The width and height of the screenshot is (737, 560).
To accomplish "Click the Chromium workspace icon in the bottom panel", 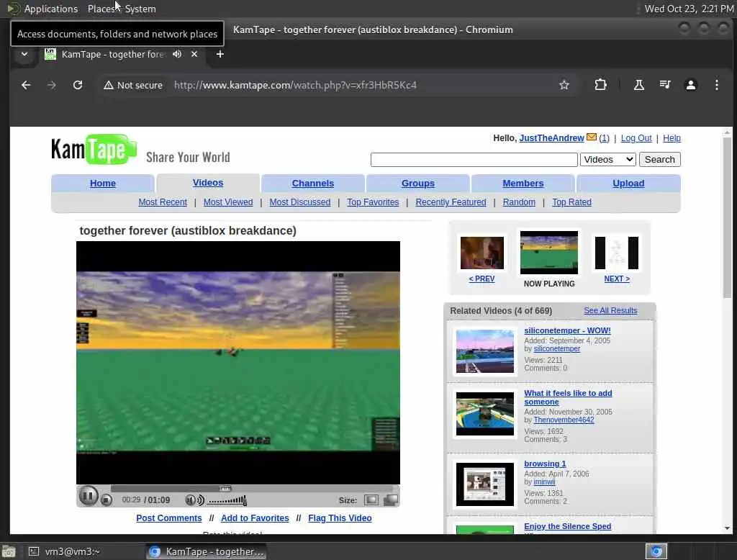I will [656, 551].
